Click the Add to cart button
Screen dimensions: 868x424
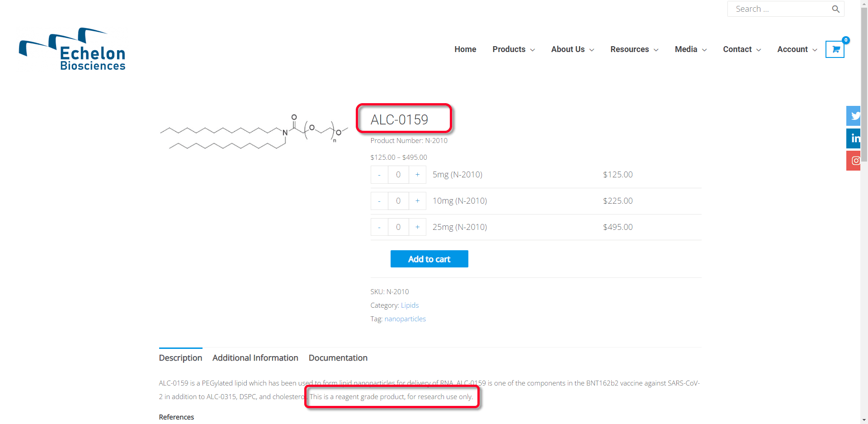[x=429, y=259]
